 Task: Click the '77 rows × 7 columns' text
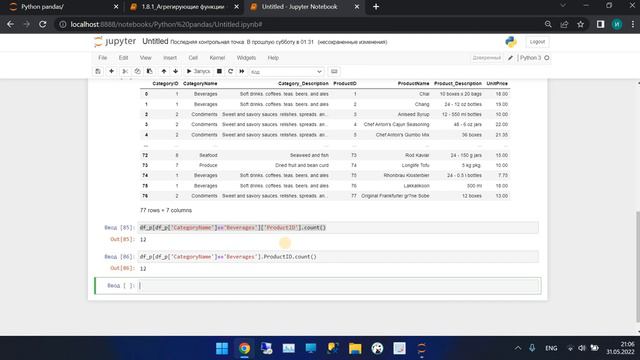(x=166, y=210)
